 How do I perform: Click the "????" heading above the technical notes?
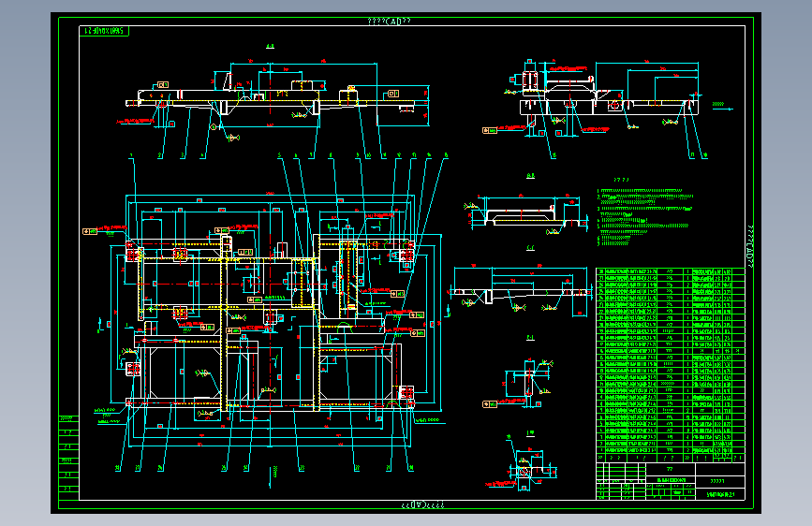click(621, 180)
